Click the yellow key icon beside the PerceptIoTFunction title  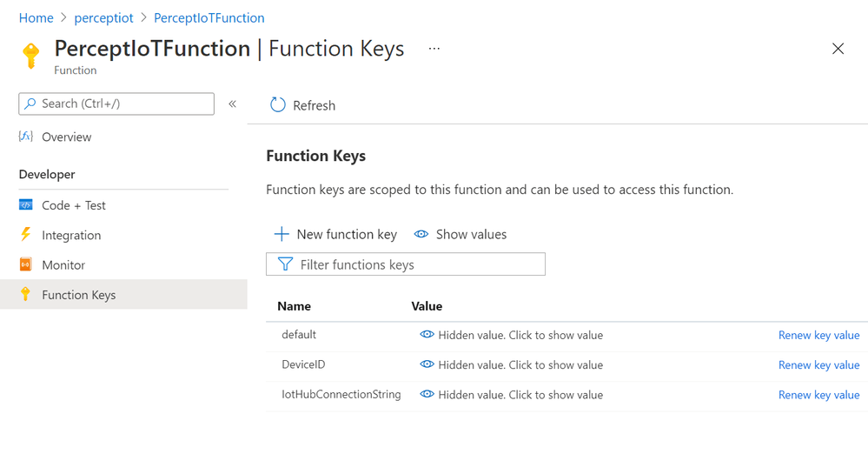coord(31,56)
